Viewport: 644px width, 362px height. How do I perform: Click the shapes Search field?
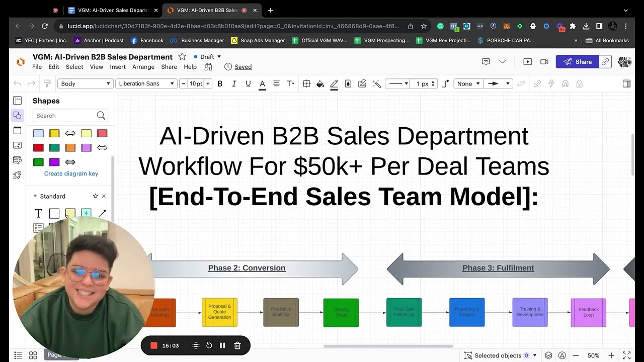click(x=70, y=116)
